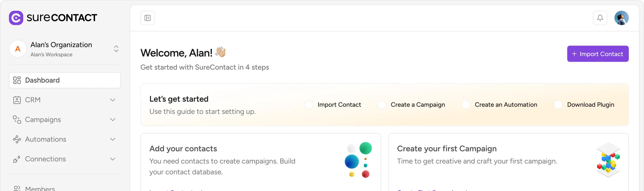Click the colored spheres illustration
The width and height of the screenshot is (644, 191).
click(x=358, y=160)
